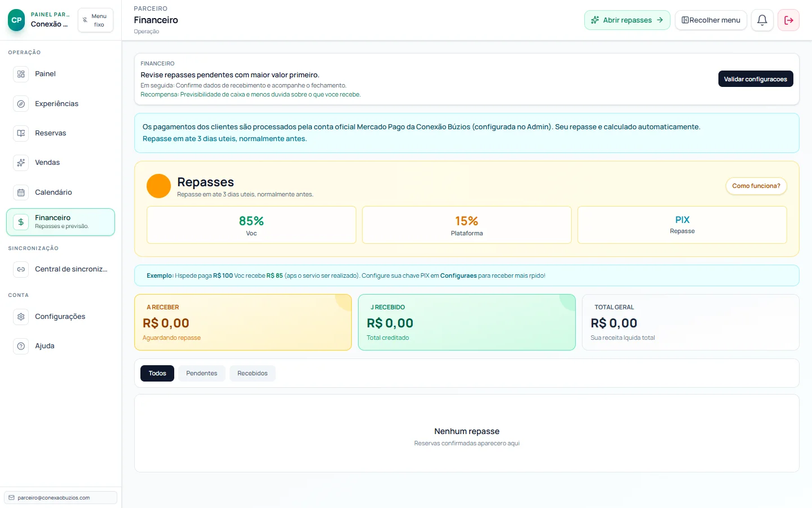
Task: Click the red logout icon
Action: 788,20
